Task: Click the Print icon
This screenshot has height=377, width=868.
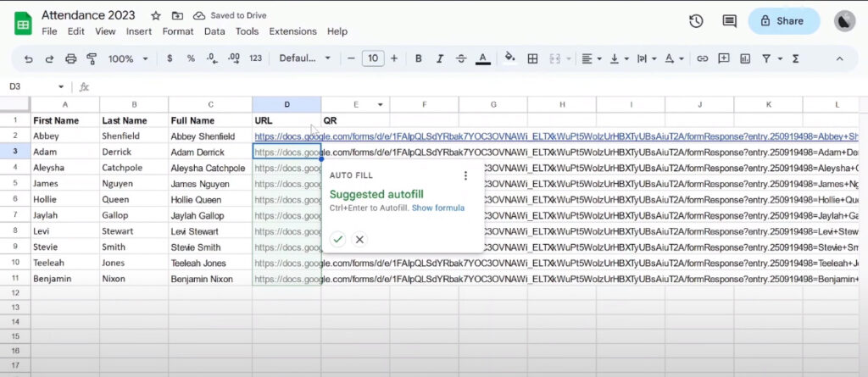Action: 71,58
